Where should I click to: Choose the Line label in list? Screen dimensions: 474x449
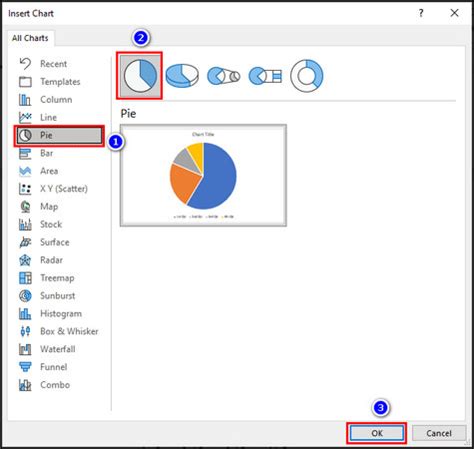tap(49, 117)
